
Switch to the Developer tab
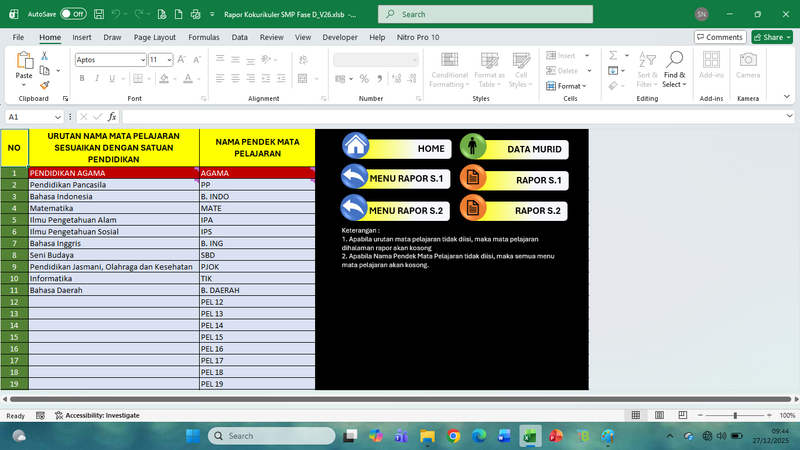click(339, 37)
